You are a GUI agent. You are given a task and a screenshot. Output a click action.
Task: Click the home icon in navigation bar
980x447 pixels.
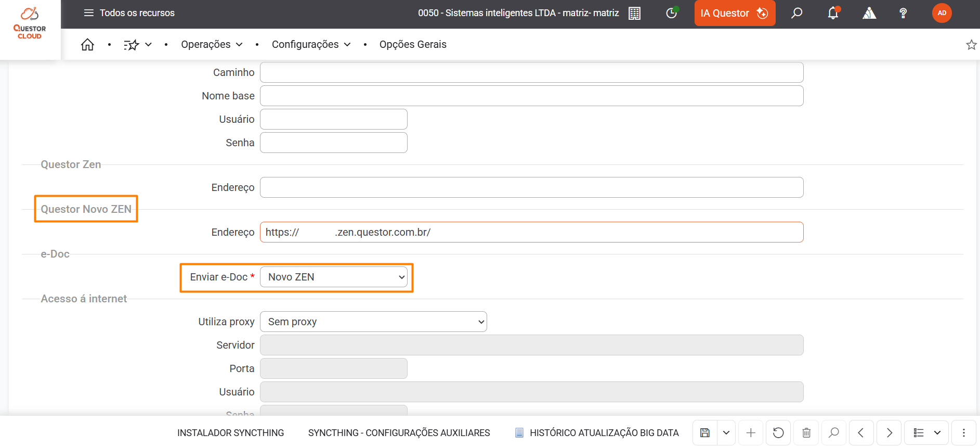(87, 45)
